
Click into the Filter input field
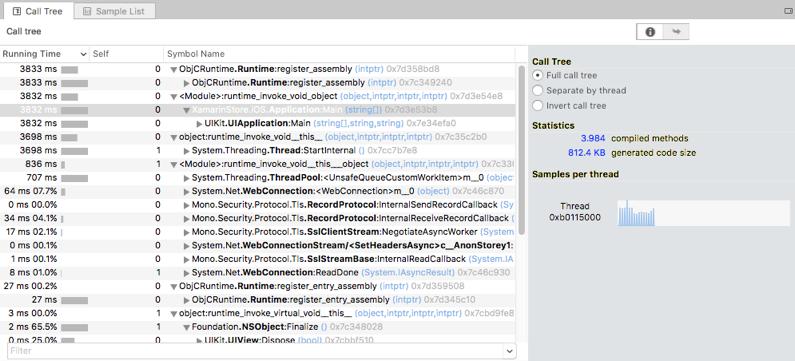click(x=256, y=351)
